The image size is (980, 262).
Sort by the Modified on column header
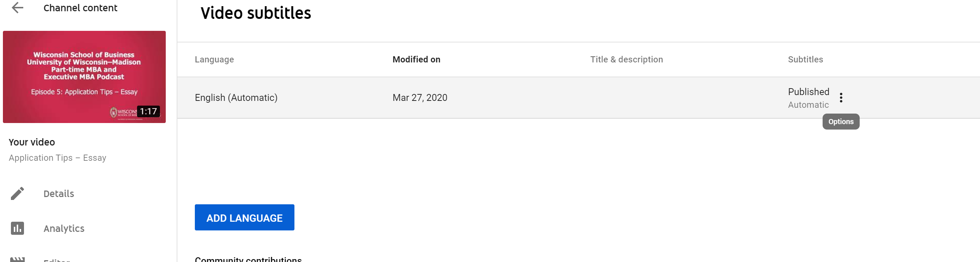pyautogui.click(x=416, y=60)
